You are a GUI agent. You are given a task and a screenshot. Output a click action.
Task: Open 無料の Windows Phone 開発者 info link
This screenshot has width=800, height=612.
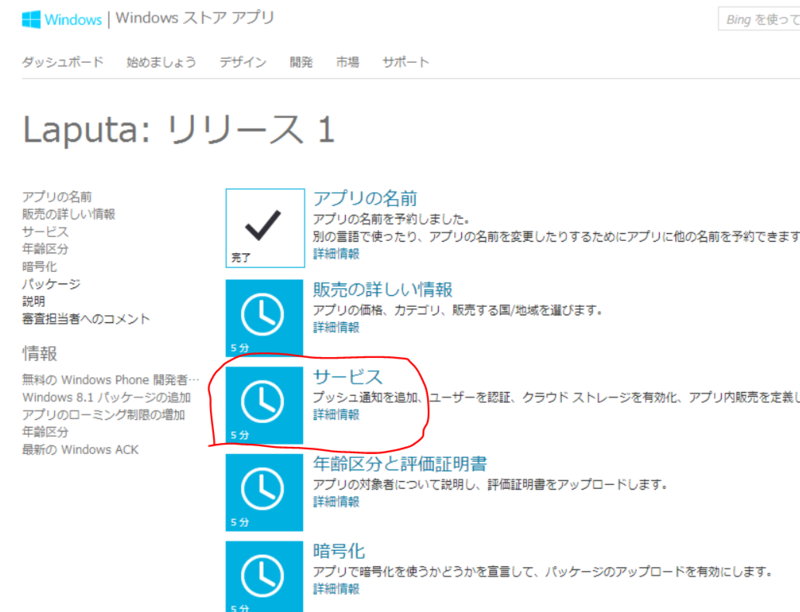[x=110, y=380]
